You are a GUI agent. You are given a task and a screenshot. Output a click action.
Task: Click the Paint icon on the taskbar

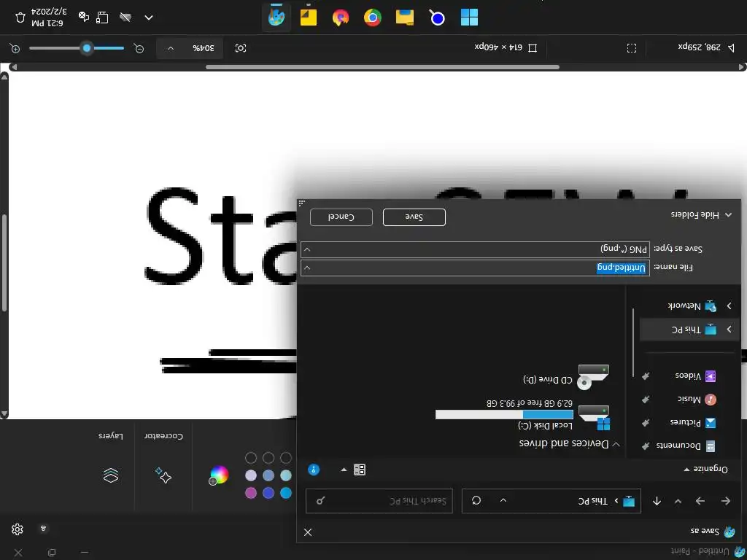pyautogui.click(x=276, y=17)
